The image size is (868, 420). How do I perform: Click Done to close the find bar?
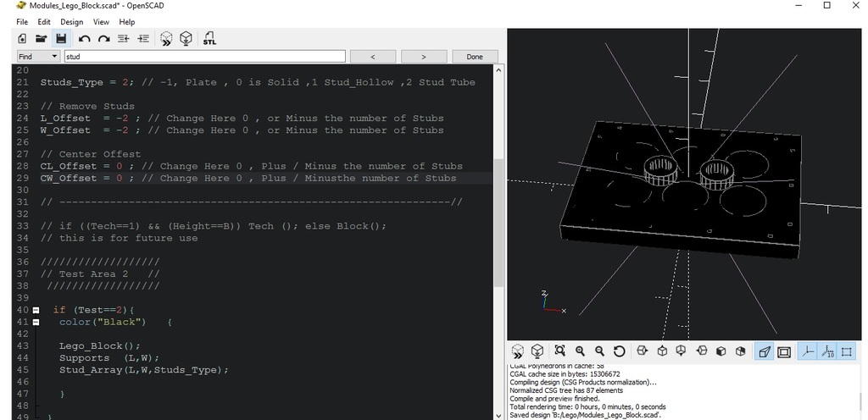(475, 57)
